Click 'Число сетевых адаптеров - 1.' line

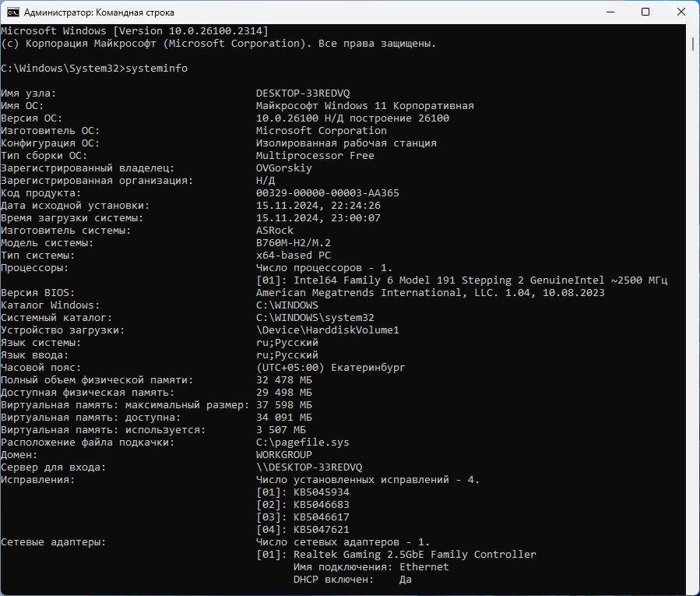[343, 542]
